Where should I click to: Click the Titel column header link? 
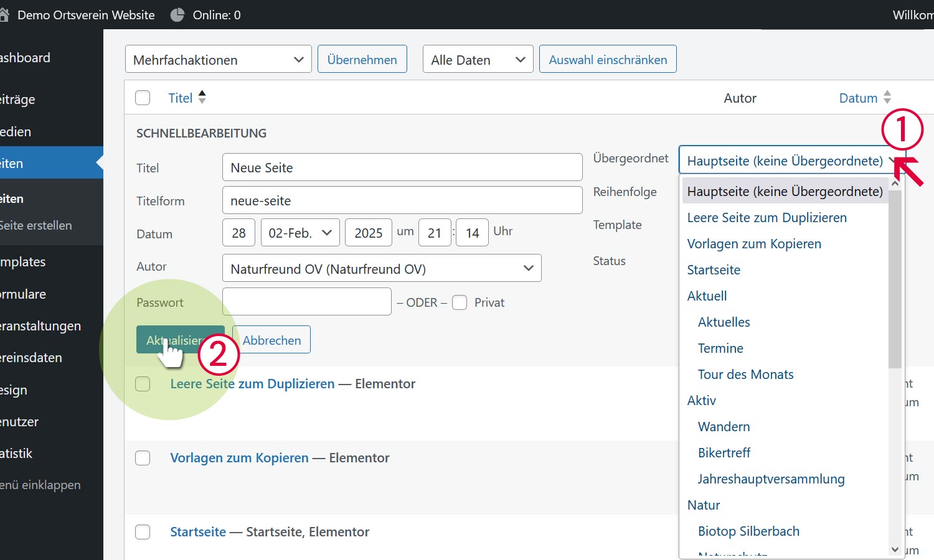click(181, 98)
